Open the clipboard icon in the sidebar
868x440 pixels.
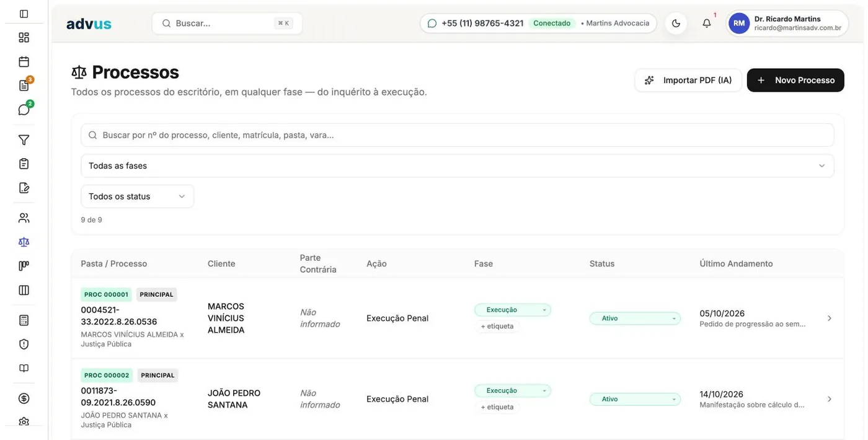click(x=24, y=164)
